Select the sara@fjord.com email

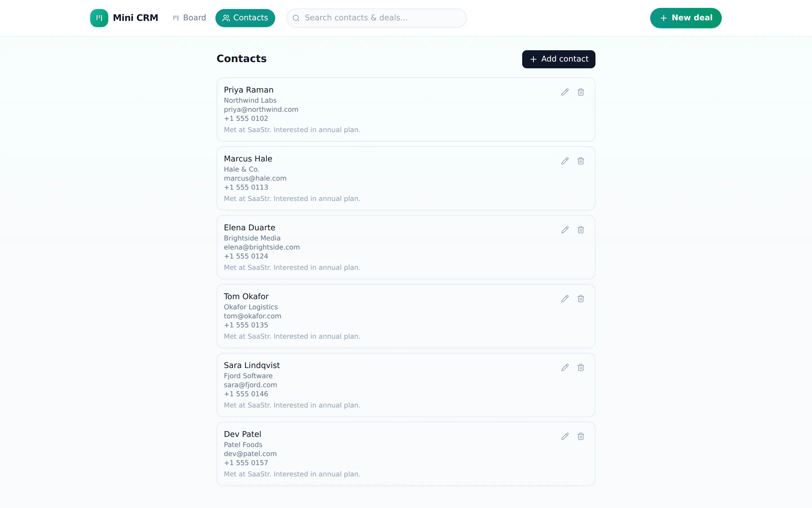tap(250, 385)
